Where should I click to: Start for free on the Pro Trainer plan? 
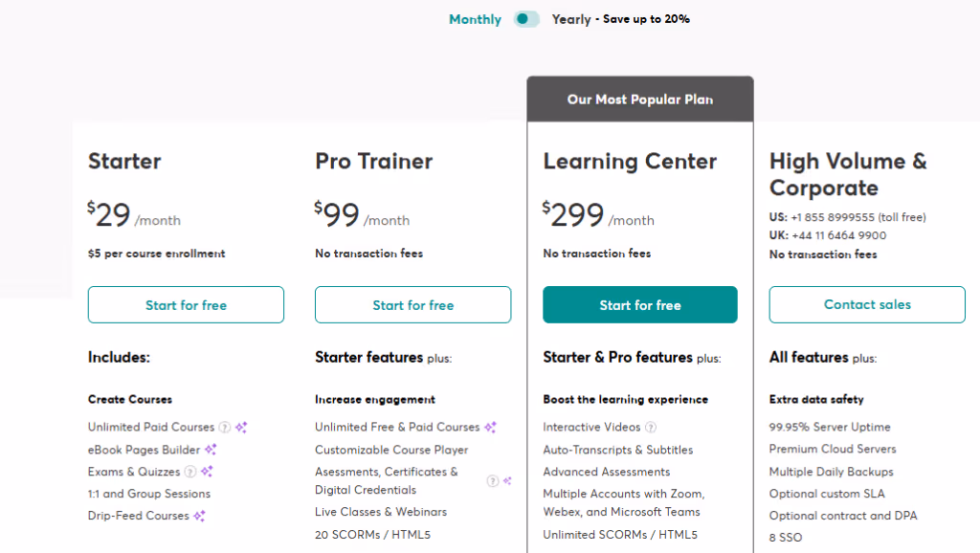click(412, 304)
